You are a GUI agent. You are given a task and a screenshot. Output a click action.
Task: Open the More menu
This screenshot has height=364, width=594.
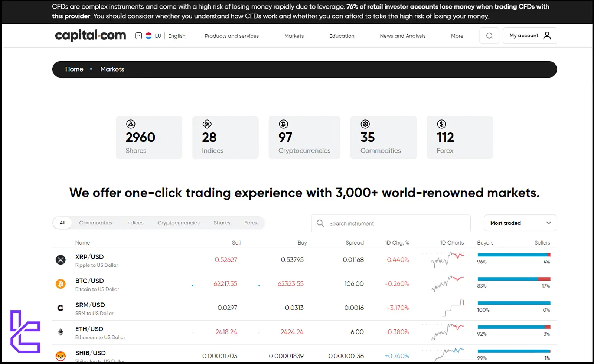457,36
